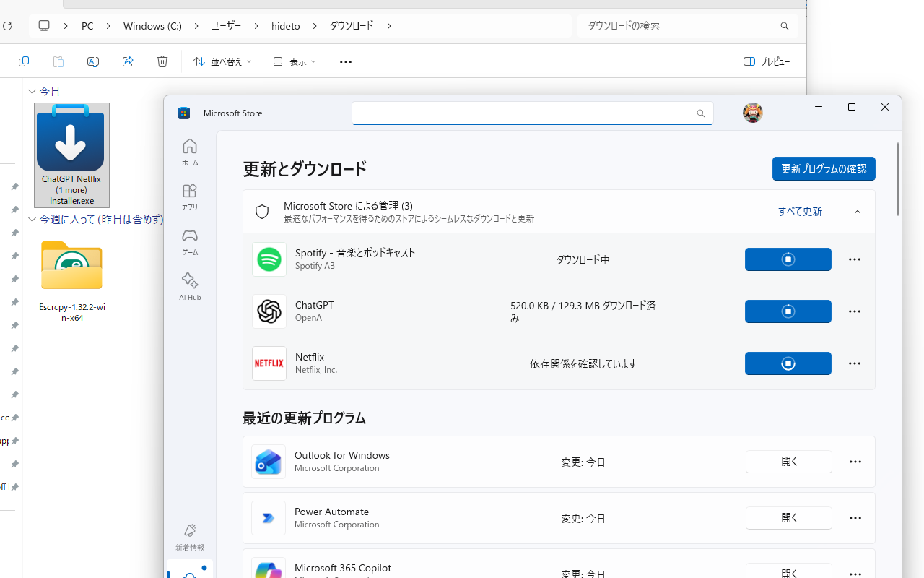924x578 pixels.
Task: Stop the ChatGPT download
Action: point(788,311)
